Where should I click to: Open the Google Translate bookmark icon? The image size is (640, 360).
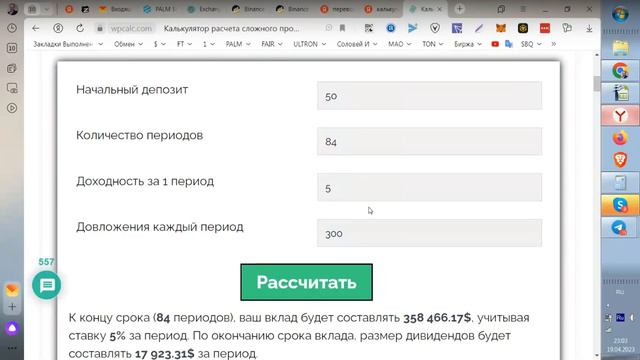tap(509, 44)
